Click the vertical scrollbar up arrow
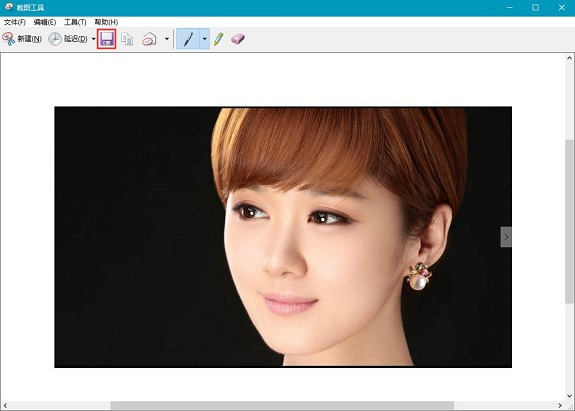 coord(569,58)
